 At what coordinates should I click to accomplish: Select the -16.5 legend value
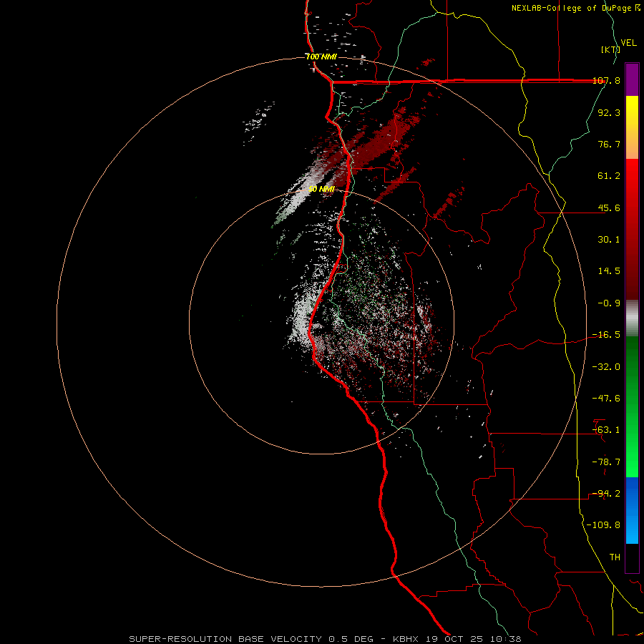[x=606, y=335]
